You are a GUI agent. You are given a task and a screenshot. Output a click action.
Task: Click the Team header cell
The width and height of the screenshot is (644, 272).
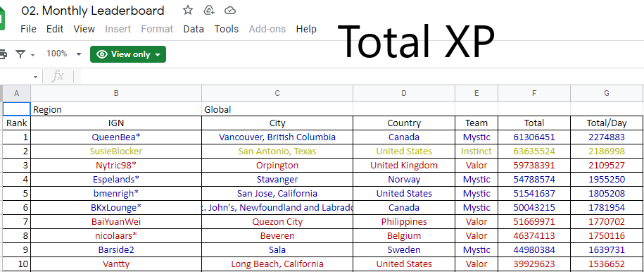(476, 123)
